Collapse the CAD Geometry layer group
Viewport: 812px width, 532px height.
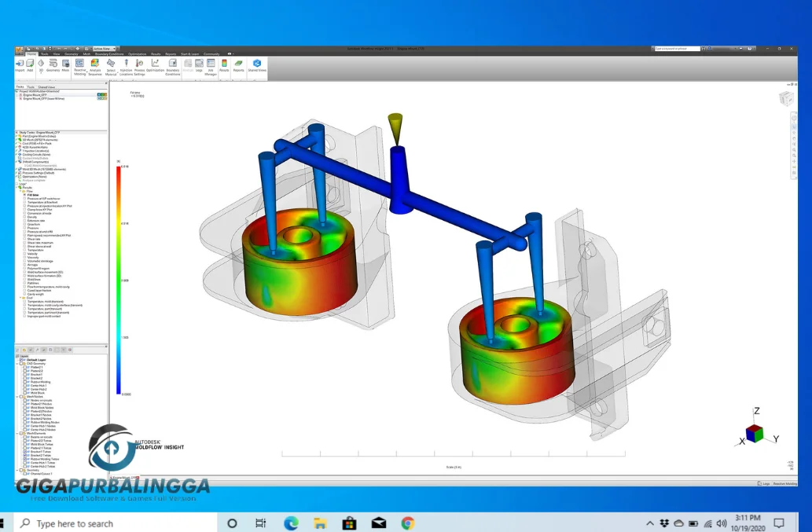tap(17, 364)
